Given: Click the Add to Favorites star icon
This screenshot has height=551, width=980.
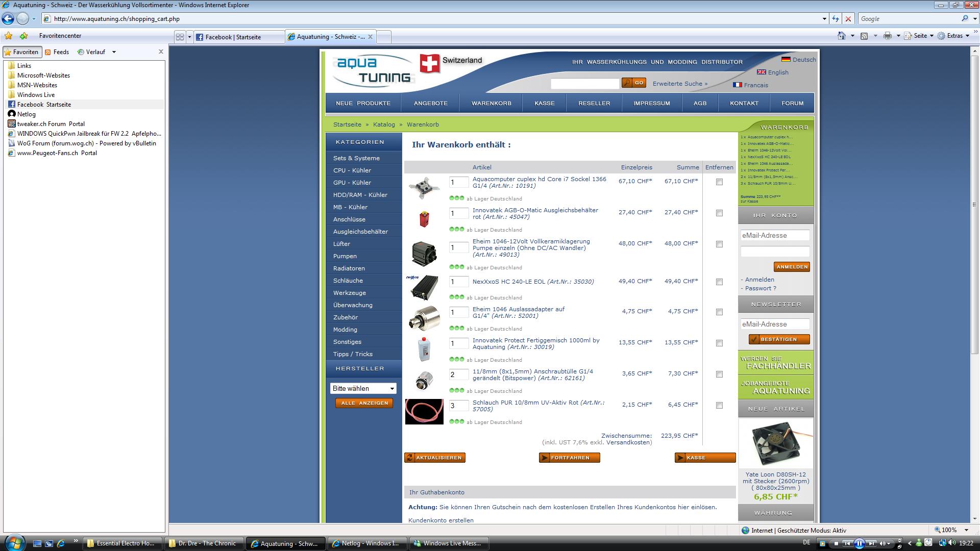Looking at the screenshot, I should pyautogui.click(x=23, y=36).
